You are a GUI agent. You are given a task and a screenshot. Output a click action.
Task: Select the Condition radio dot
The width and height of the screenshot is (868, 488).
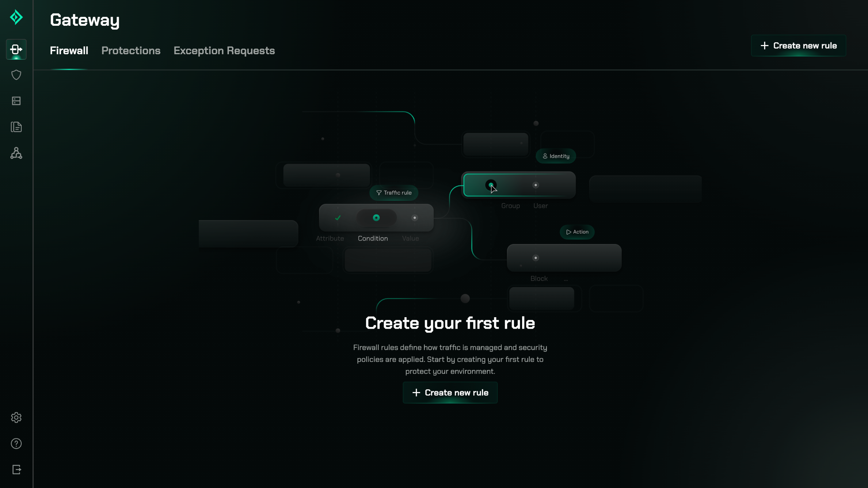pos(376,218)
